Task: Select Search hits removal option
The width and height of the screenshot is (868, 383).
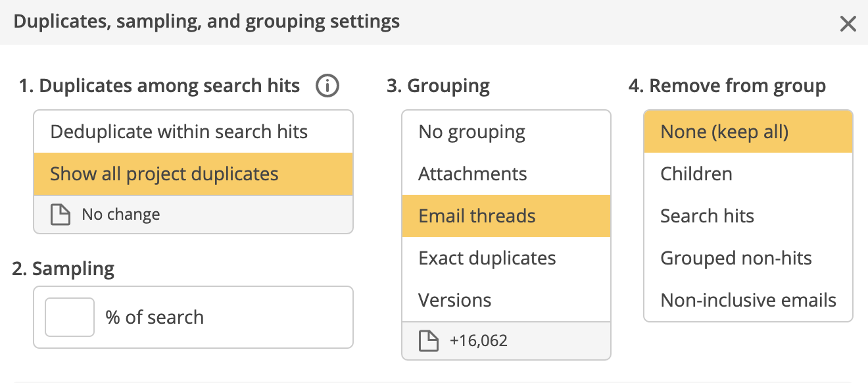Action: (x=707, y=216)
